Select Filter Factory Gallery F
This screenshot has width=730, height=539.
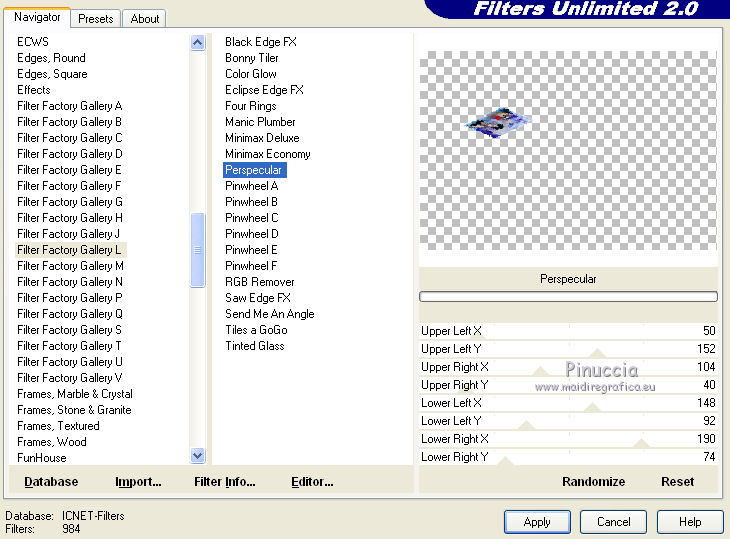tap(69, 186)
